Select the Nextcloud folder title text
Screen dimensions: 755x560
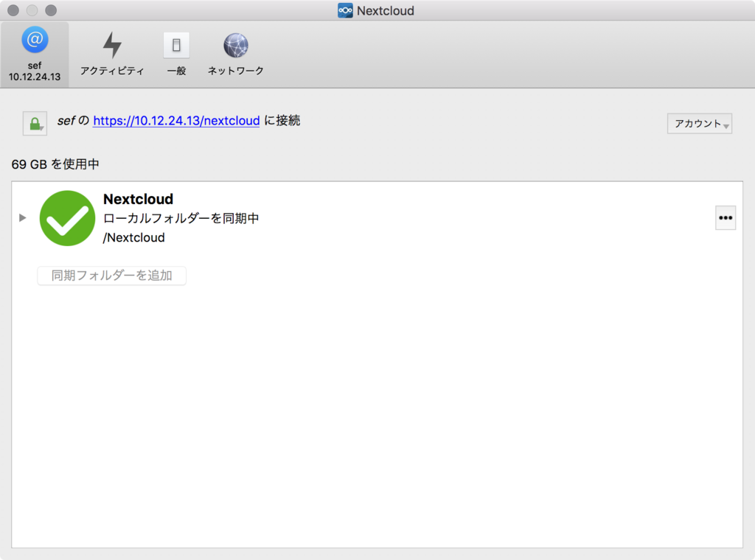(x=138, y=199)
